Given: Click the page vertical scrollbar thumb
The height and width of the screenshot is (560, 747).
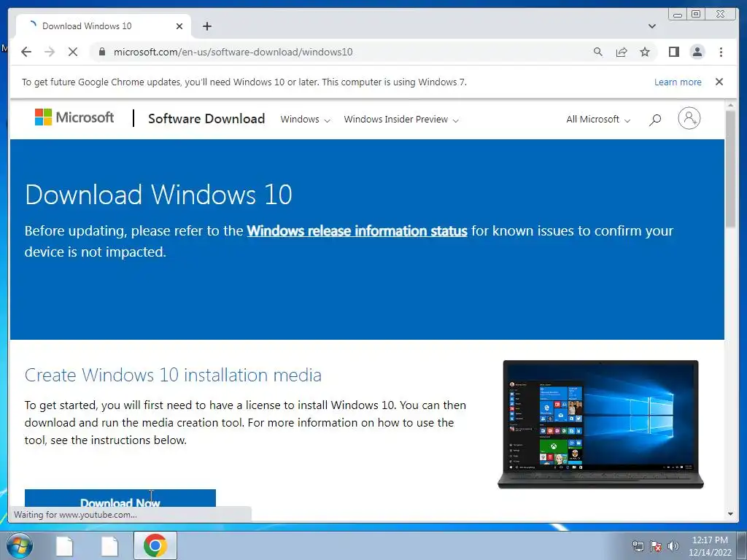Looking at the screenshot, I should [730, 169].
